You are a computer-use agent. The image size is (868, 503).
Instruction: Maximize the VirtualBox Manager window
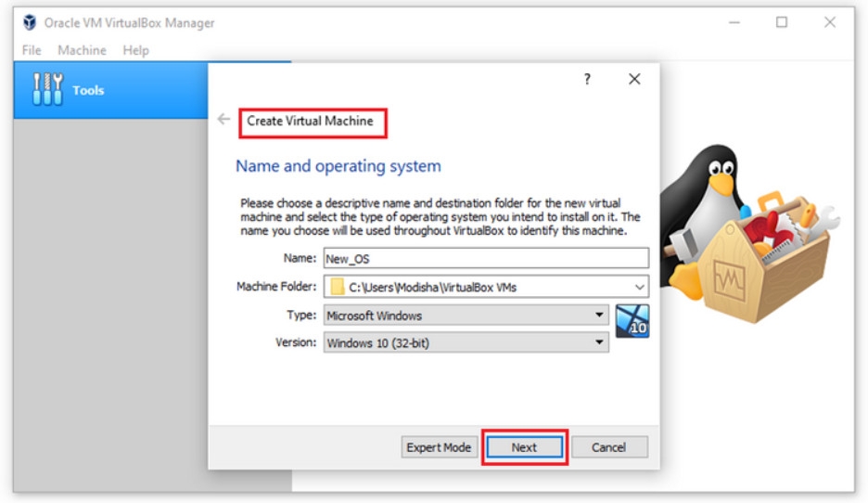[782, 22]
